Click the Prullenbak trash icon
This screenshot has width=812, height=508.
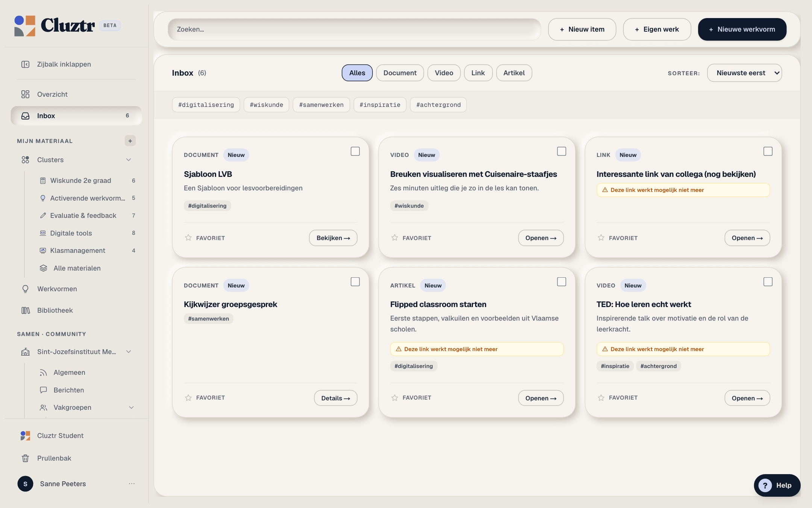25,458
